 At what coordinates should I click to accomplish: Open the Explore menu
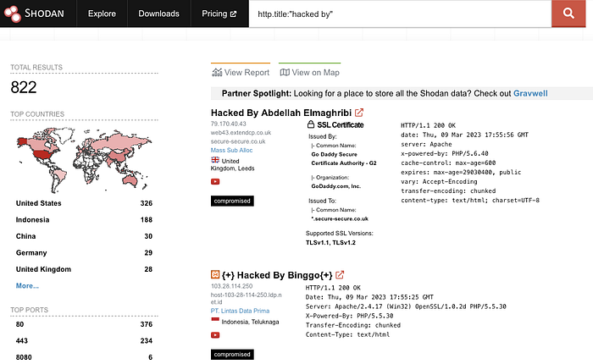click(102, 14)
